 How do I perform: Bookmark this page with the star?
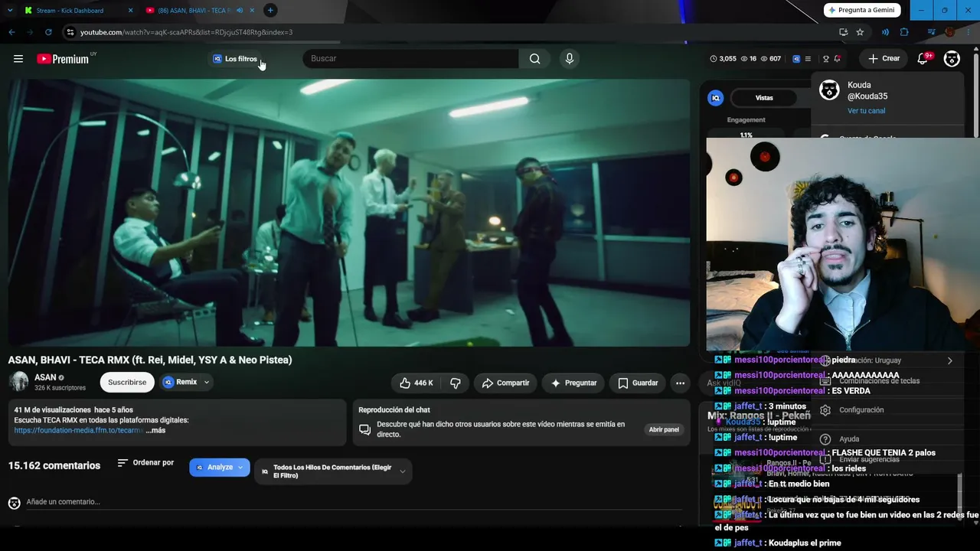tap(860, 32)
